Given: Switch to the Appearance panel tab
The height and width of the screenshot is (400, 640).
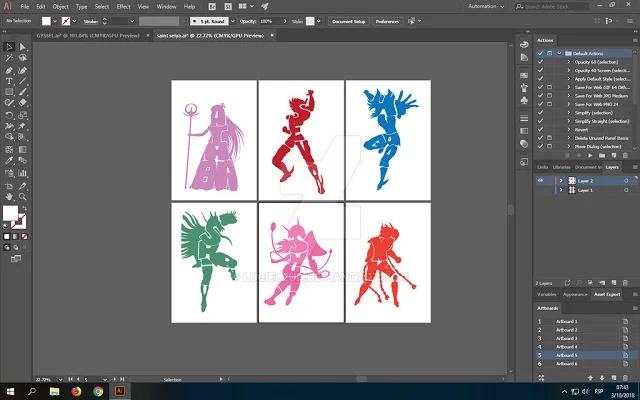Looking at the screenshot, I should (575, 294).
